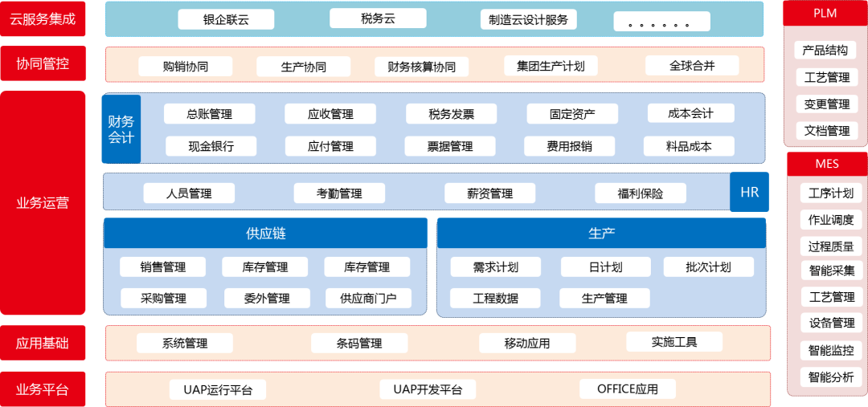Viewport: 868px width, 407px height.
Task: Click 过程质量 under MES
Action: [x=831, y=246]
